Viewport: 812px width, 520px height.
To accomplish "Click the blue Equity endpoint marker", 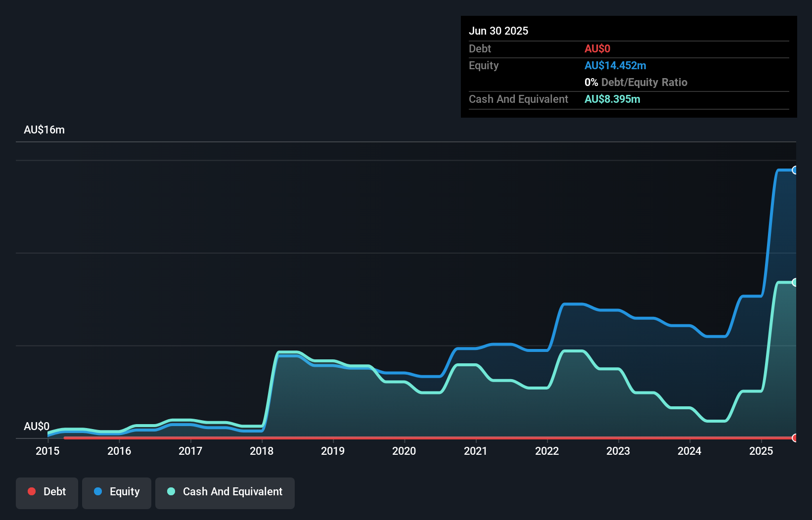I will [795, 170].
